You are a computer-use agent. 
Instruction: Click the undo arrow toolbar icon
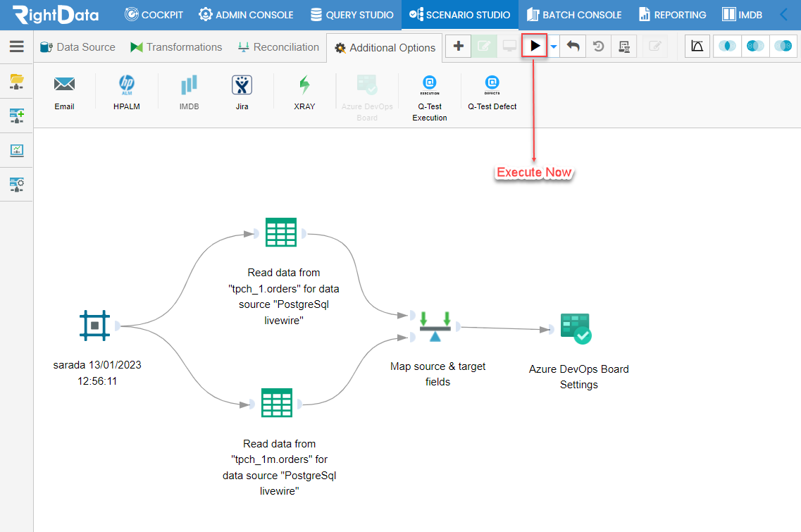[573, 47]
